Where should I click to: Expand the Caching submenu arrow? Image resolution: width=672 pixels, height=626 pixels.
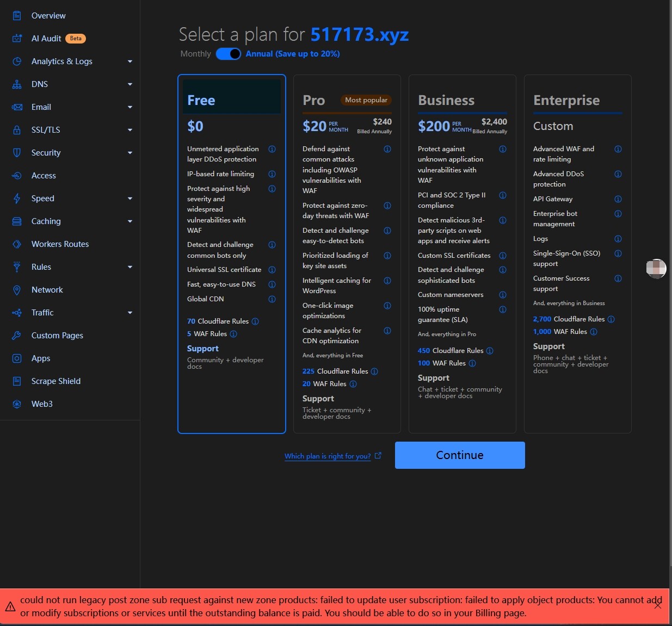click(130, 221)
